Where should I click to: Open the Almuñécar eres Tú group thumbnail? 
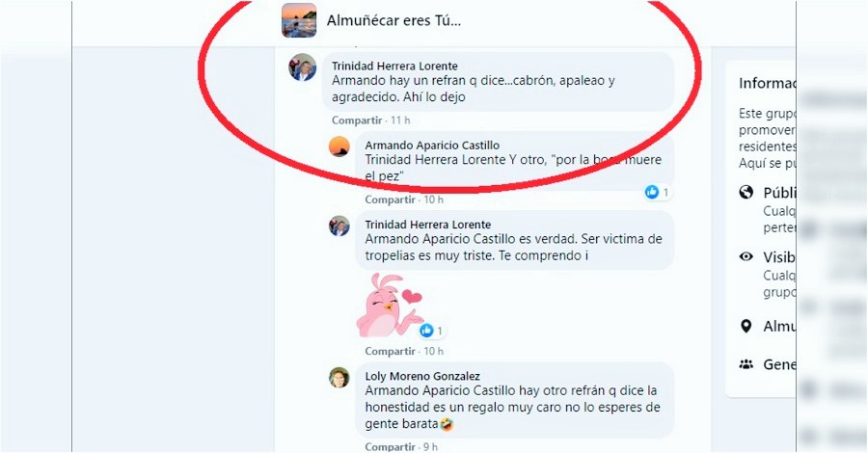299,20
